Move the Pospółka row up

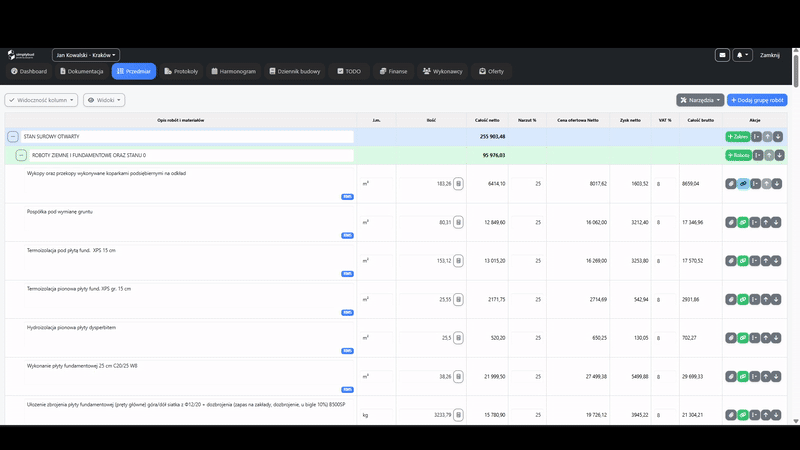tap(765, 222)
